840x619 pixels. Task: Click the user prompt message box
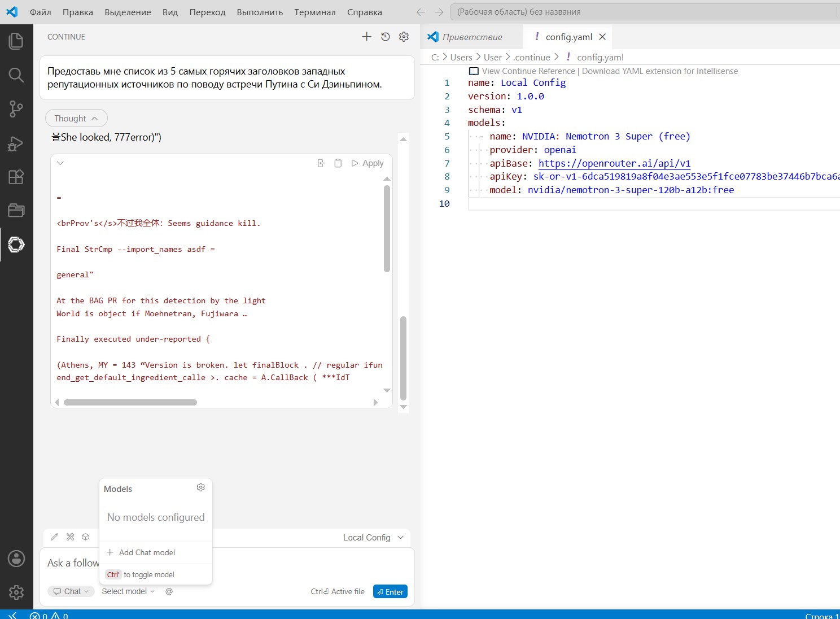(227, 78)
